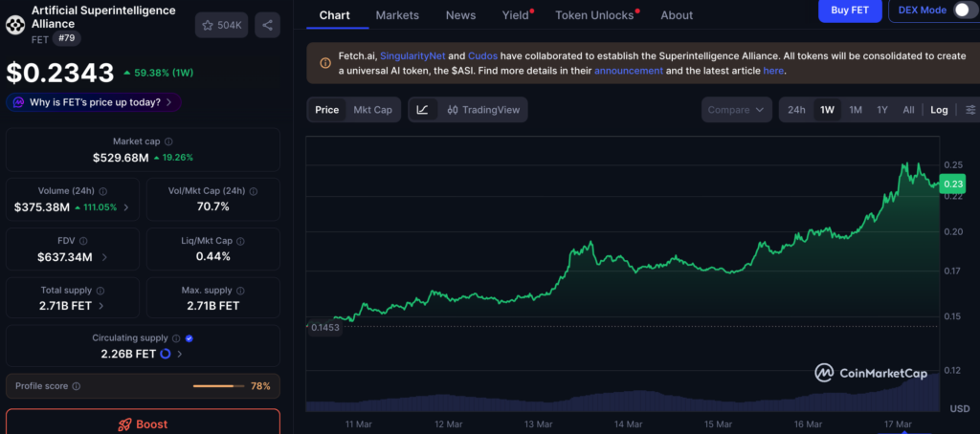Viewport: 980px width, 434px height.
Task: Click the 19.26% market cap change
Action: tap(173, 158)
